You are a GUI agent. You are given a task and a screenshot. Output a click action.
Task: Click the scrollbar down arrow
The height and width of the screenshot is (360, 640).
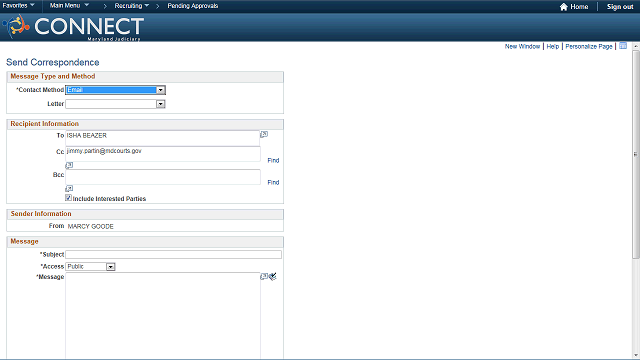pos(636,356)
